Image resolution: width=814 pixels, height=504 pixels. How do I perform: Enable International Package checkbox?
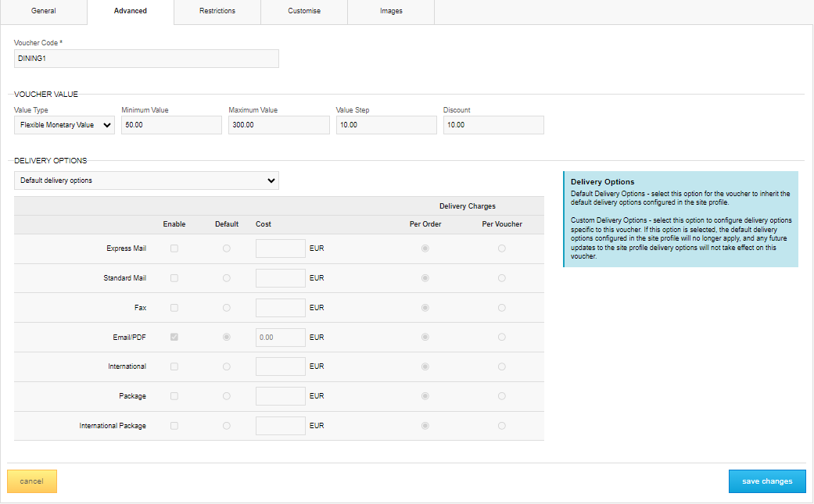tap(174, 426)
